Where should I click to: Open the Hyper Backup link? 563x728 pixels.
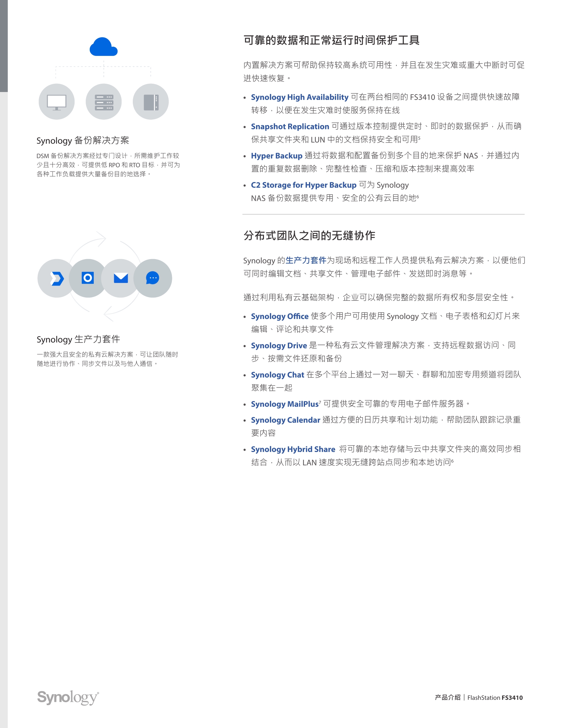pyautogui.click(x=277, y=156)
